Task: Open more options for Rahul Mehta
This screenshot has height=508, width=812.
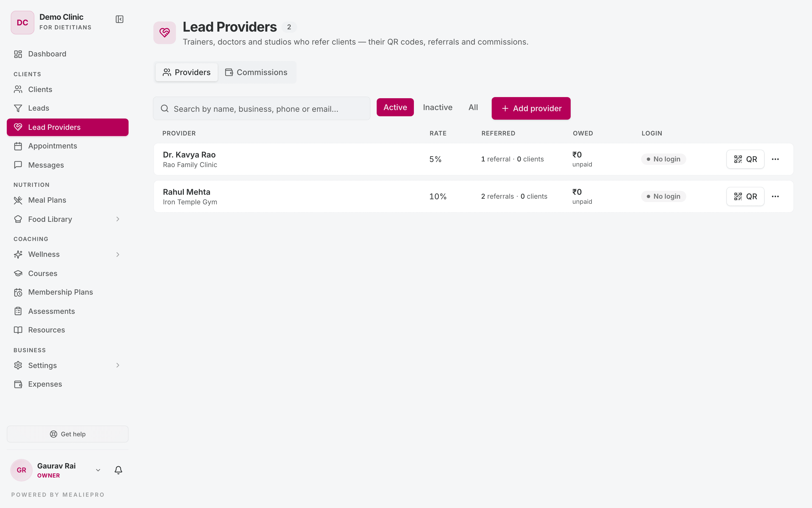Action: tap(775, 196)
